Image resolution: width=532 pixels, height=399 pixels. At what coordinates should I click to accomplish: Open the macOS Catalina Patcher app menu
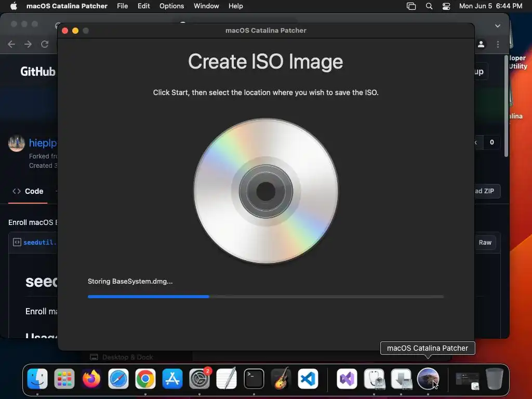67,6
